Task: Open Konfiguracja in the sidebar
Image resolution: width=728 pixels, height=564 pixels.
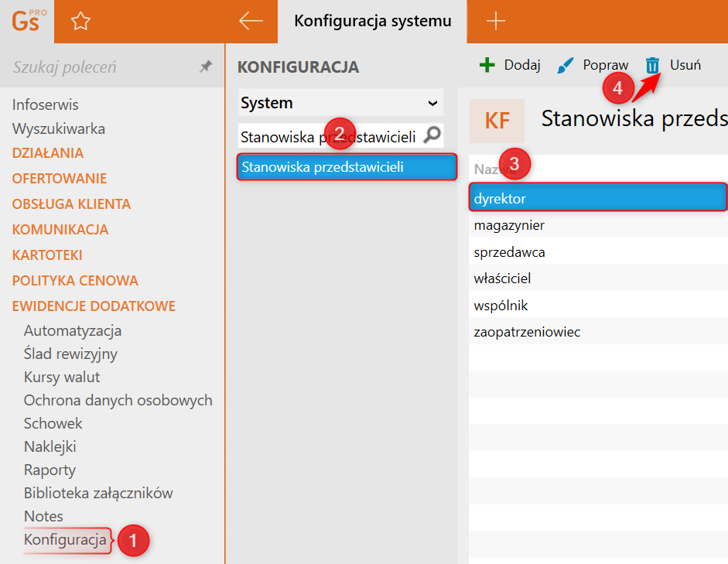Action: [x=66, y=540]
